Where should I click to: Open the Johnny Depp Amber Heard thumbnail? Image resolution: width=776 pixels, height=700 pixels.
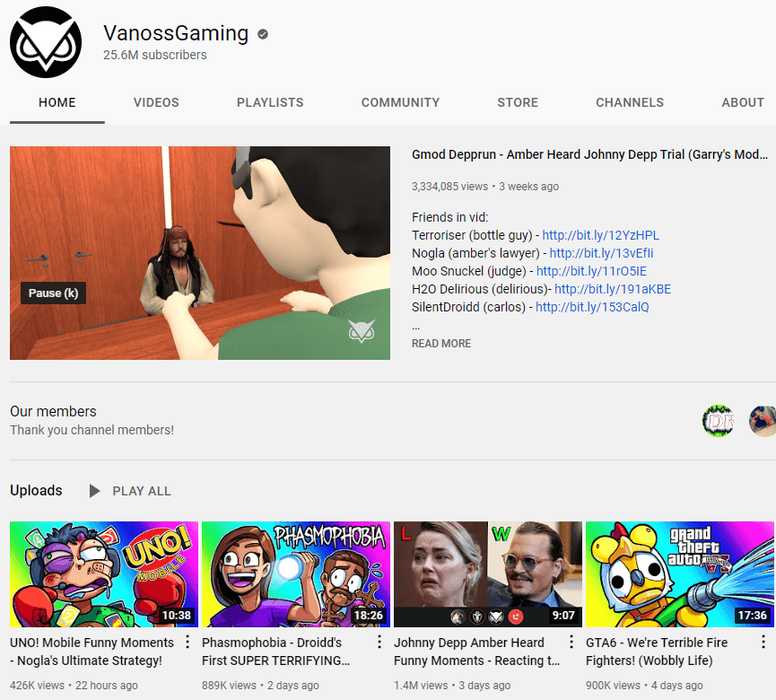tap(488, 574)
